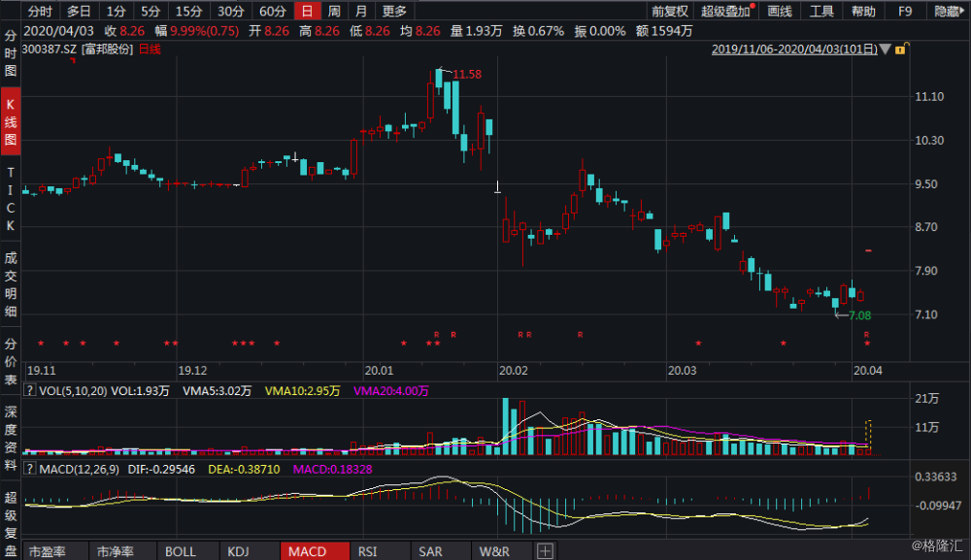Click the VMA5:3.02万 legend value
The image size is (971, 560).
(217, 391)
